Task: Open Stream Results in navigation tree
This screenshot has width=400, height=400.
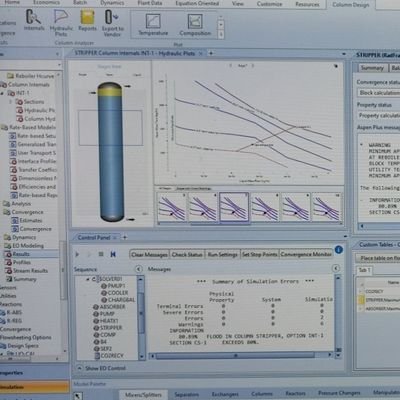Action: [26, 271]
